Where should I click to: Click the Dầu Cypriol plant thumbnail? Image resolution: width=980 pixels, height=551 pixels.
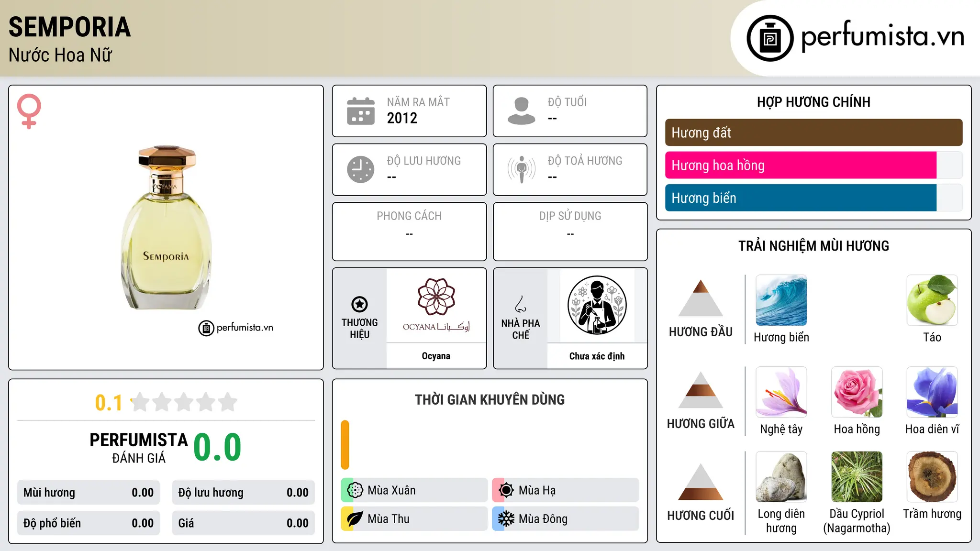857,477
